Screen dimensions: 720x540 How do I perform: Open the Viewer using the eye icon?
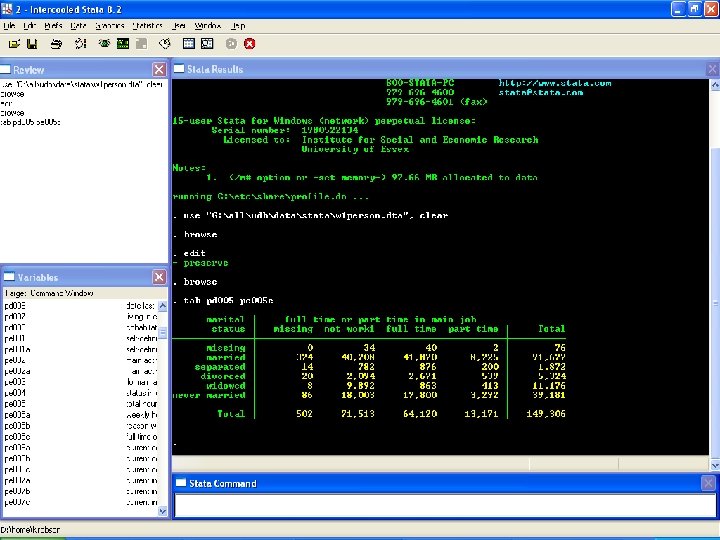point(104,44)
